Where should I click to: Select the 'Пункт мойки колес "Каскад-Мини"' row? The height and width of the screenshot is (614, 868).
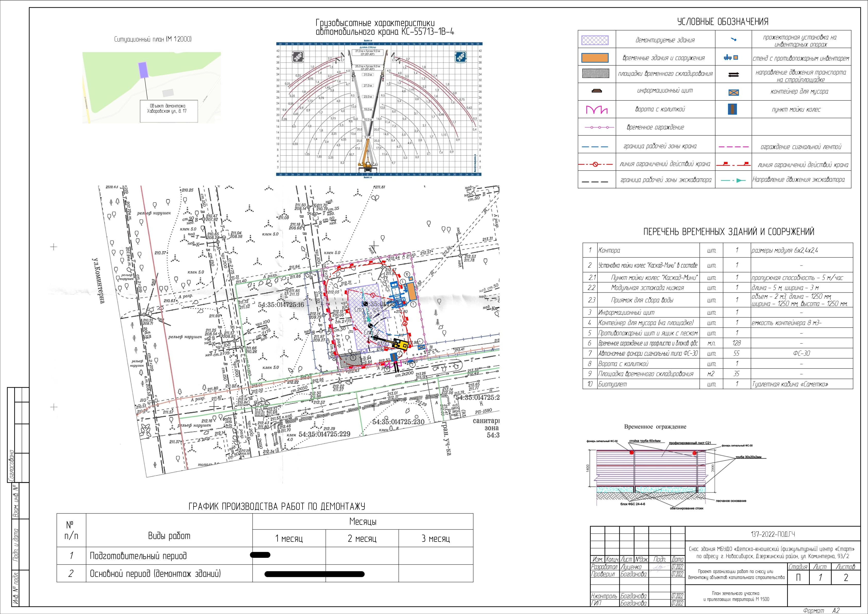click(717, 278)
